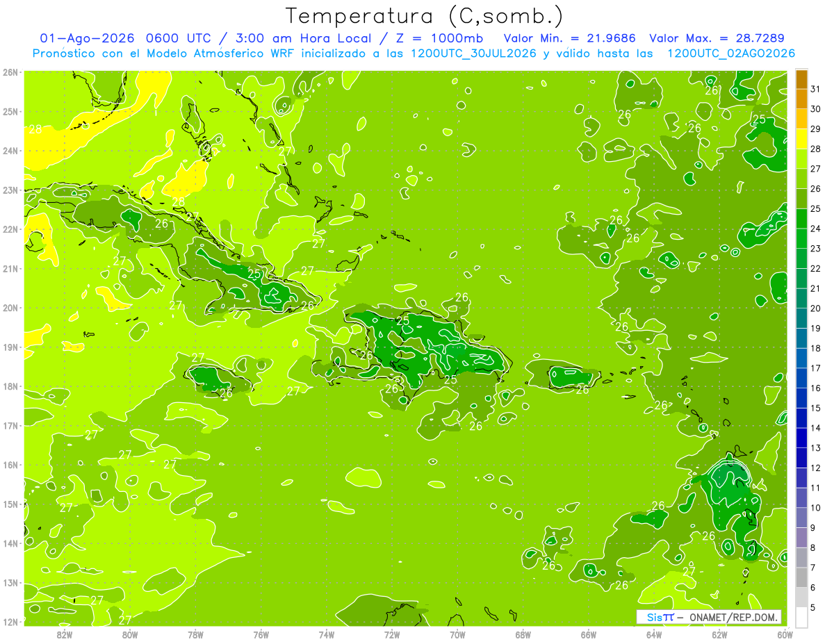Viewport: 834px width, 644px height.
Task: Pick the dark blue swatch between 13 and 14
Action: (801, 438)
